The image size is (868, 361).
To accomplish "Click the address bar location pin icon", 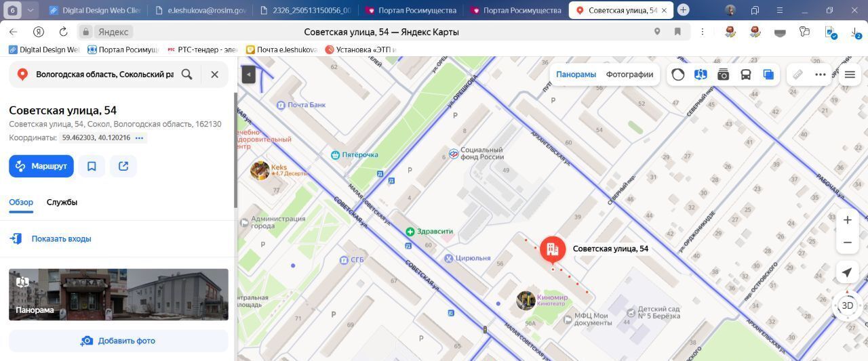I will point(657,32).
